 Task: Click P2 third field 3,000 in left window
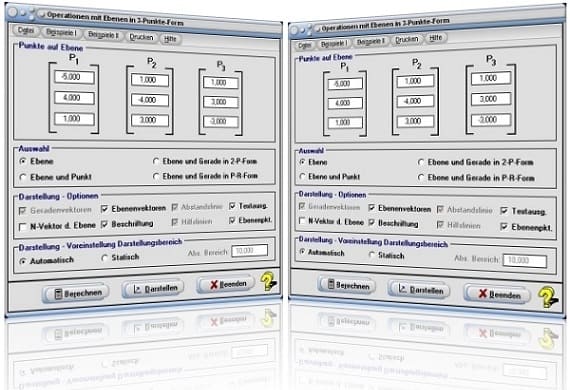pyautogui.click(x=150, y=120)
